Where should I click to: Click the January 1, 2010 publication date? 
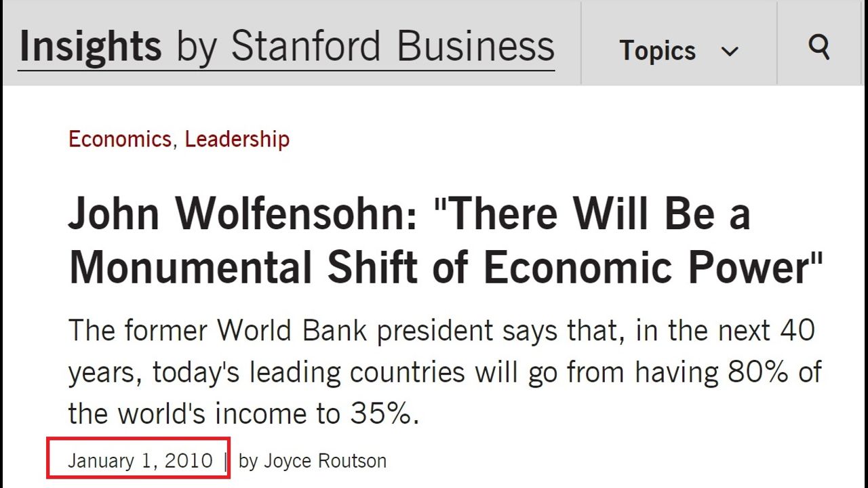(140, 461)
